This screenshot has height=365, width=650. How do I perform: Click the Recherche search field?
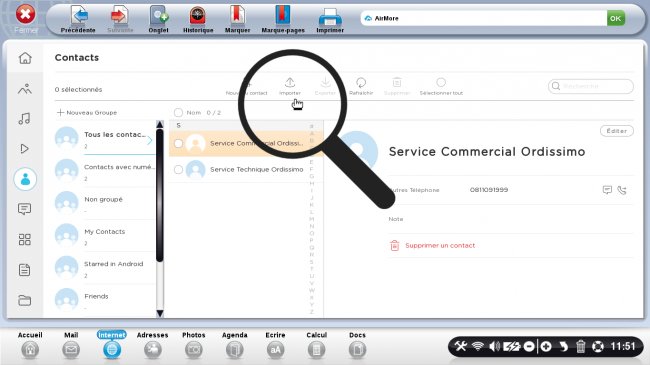(591, 86)
